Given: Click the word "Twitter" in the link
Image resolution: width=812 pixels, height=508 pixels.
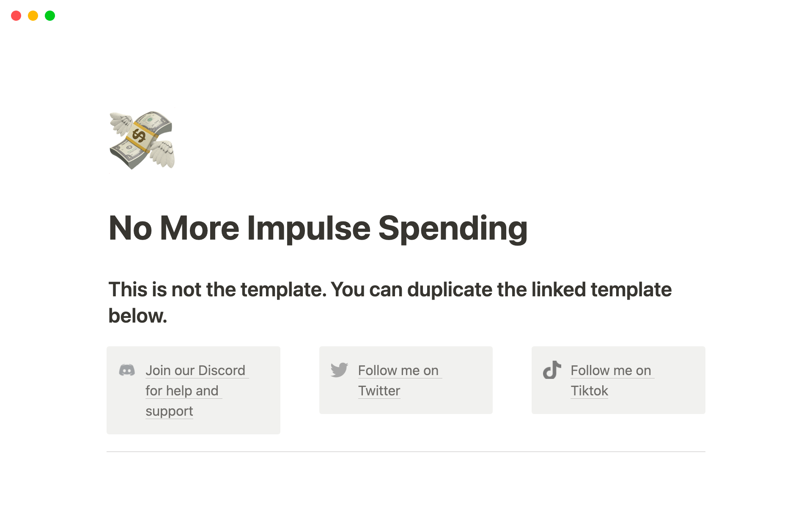Looking at the screenshot, I should (379, 391).
